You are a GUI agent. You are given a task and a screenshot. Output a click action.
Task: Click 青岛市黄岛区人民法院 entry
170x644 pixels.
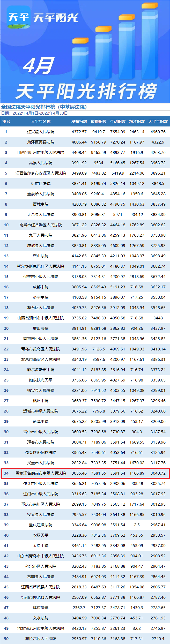tap(41, 349)
